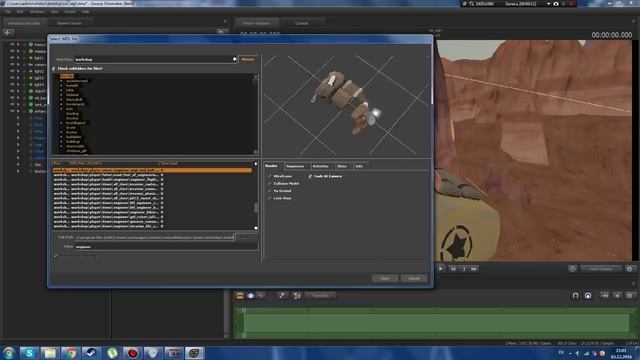The width and height of the screenshot is (640, 360).
Task: Enable the Collision Model checkbox
Action: point(269,184)
